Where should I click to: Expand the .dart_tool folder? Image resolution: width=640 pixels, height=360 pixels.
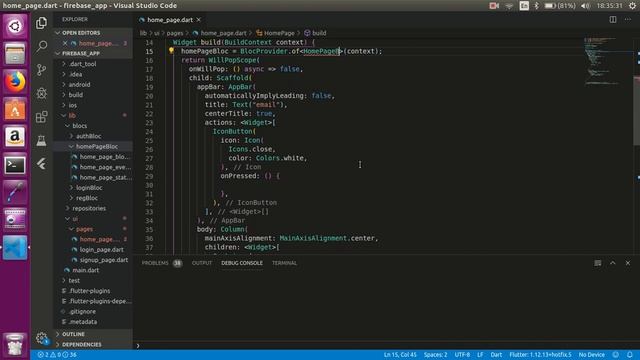[83, 64]
